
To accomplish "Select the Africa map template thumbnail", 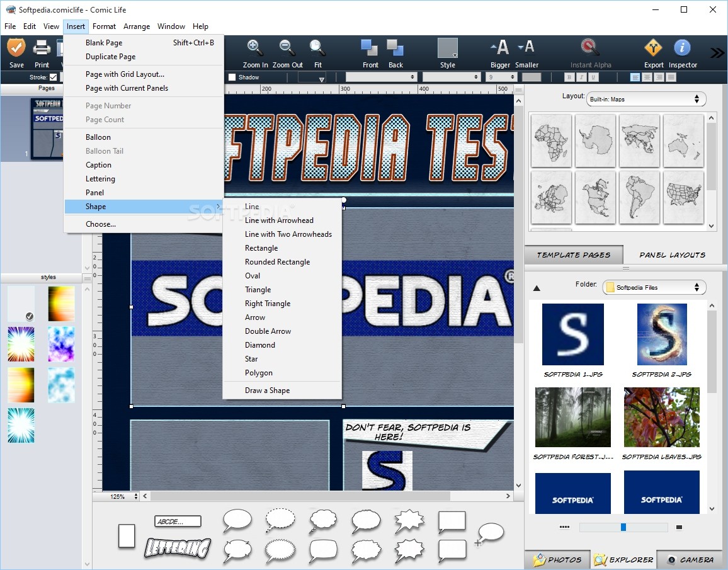I will 551,140.
